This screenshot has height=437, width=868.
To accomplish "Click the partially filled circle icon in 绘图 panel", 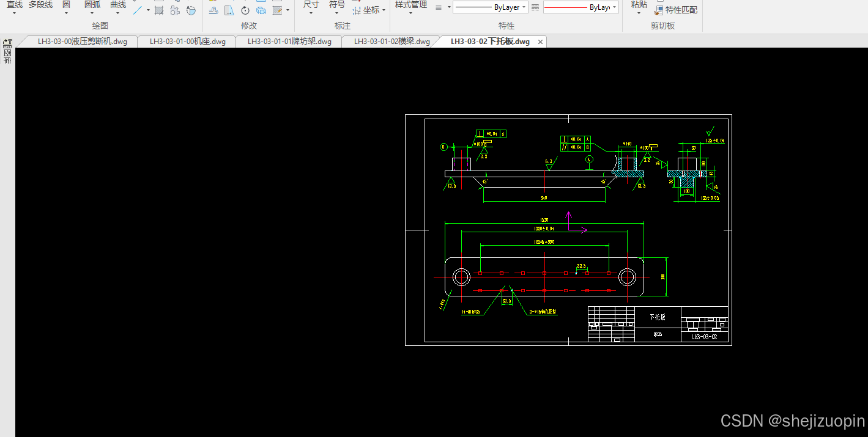I will tap(191, 10).
